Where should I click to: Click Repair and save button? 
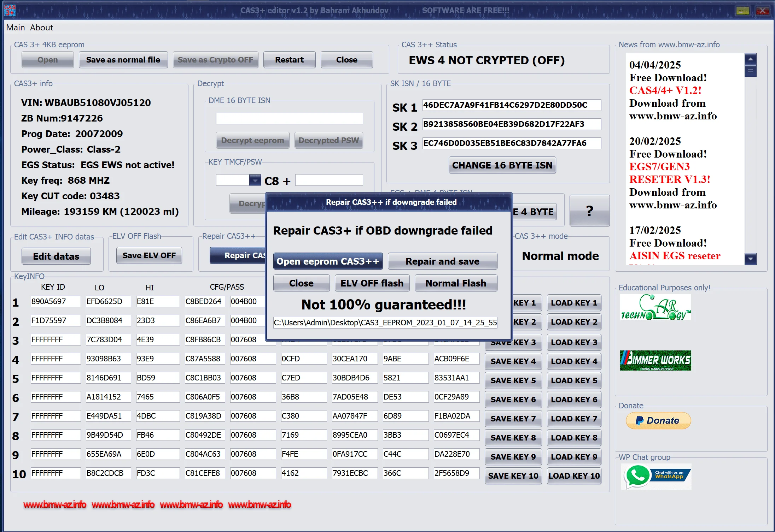(442, 261)
